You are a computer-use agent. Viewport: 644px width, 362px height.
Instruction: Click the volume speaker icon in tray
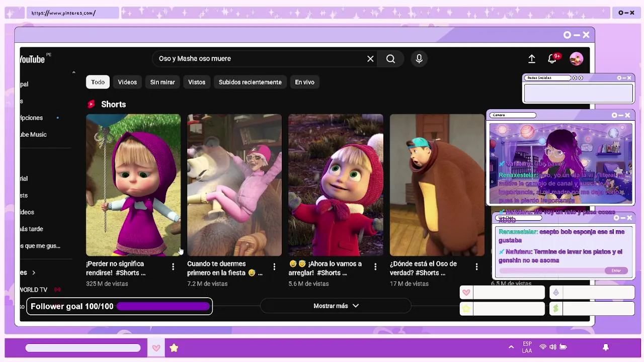553,347
